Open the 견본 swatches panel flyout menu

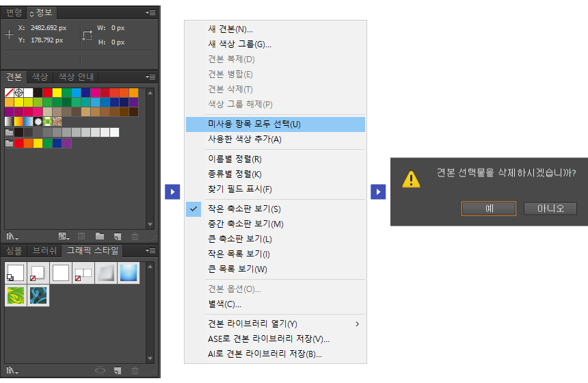[x=150, y=77]
